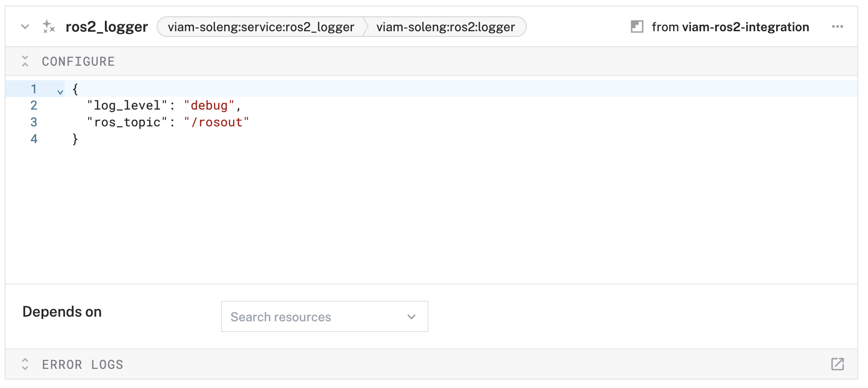The image size is (868, 388).
Task: Open error logs in new window icon
Action: [x=837, y=364]
